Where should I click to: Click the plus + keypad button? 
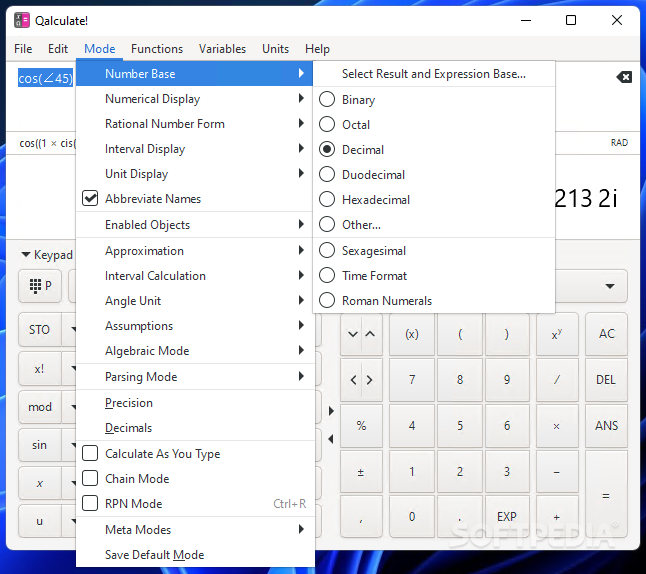click(x=557, y=517)
